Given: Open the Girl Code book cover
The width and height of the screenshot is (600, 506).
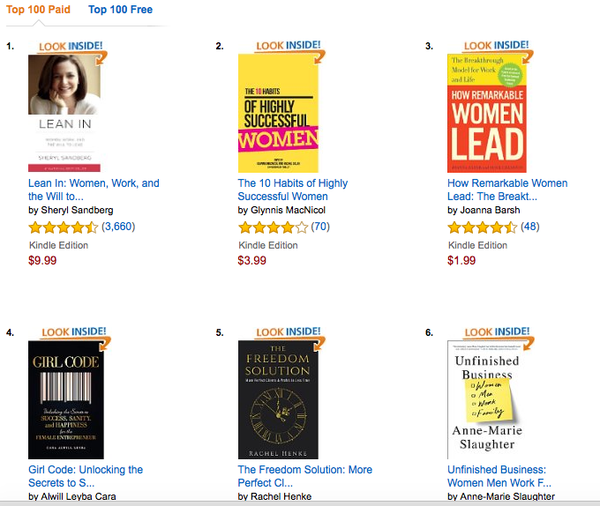Looking at the screenshot, I should point(65,398).
